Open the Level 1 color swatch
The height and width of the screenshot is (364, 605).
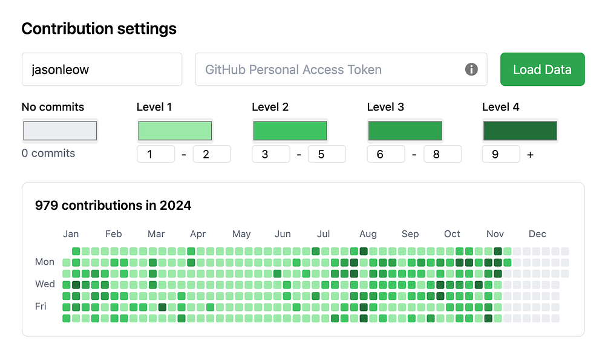[175, 131]
